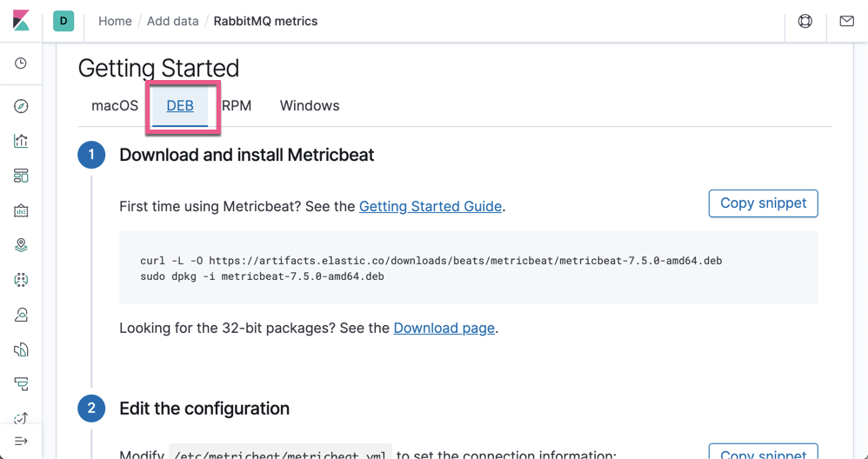Switch to the Windows tab
The width and height of the screenshot is (868, 459).
(310, 106)
